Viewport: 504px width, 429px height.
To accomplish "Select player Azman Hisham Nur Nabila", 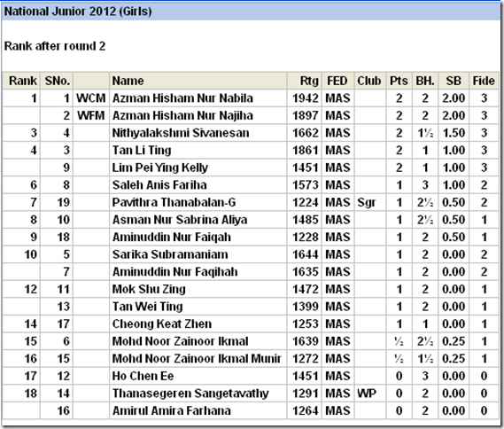I will tap(182, 98).
